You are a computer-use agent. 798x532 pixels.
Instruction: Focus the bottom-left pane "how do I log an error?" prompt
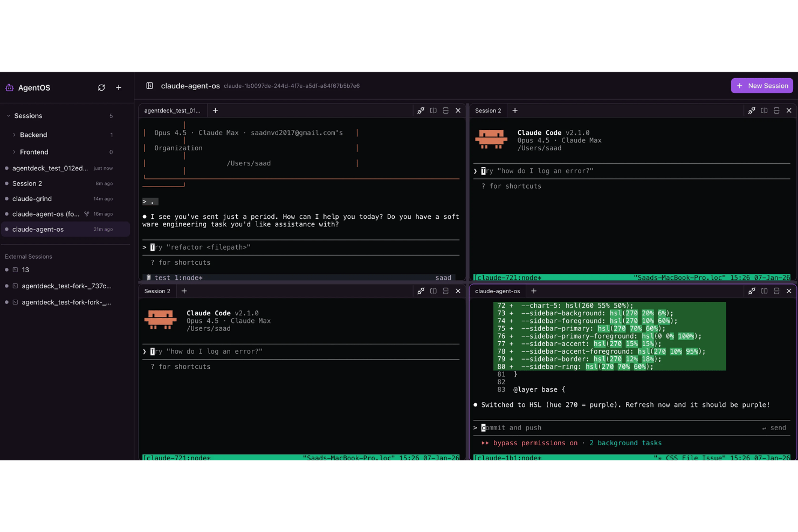pos(301,351)
